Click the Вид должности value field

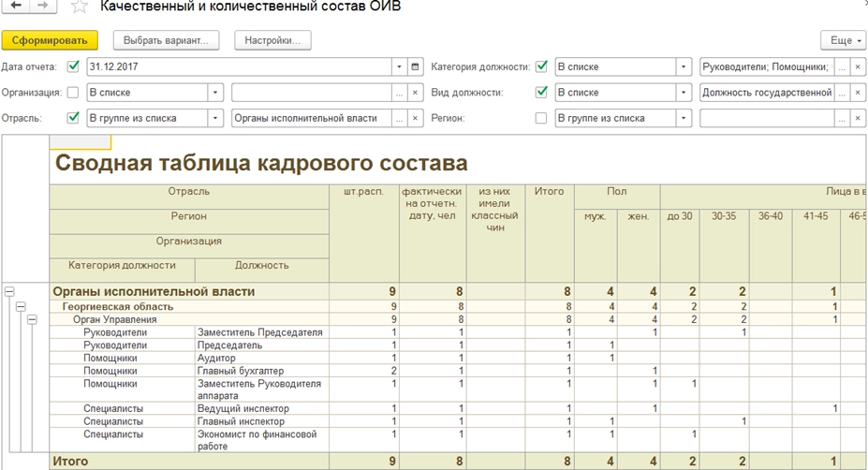pyautogui.click(x=767, y=93)
